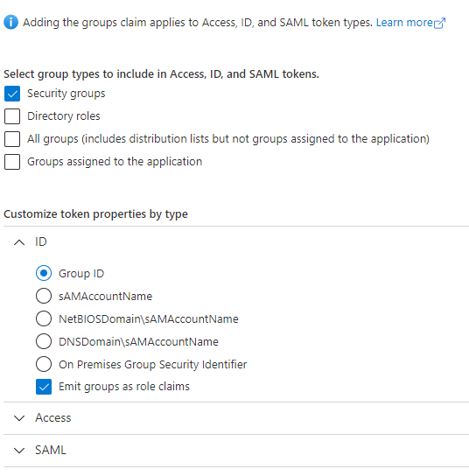
Task: Select On Premises Group Security Identifier
Action: [x=44, y=364]
